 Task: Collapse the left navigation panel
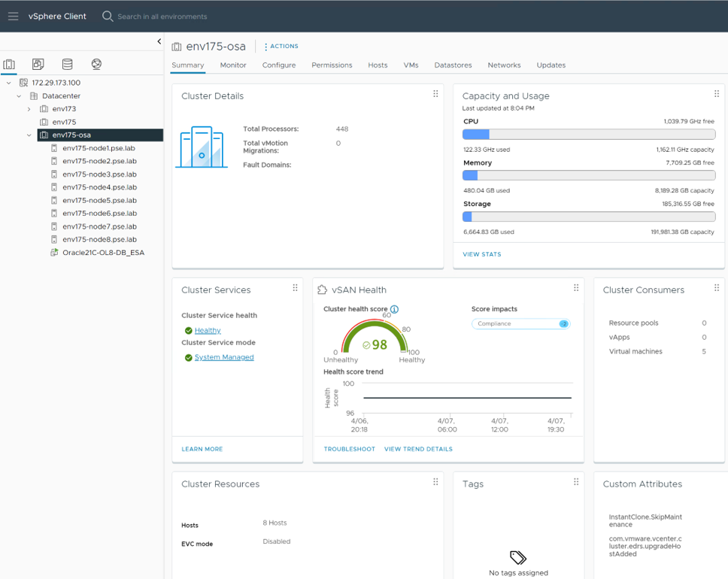coord(159,41)
